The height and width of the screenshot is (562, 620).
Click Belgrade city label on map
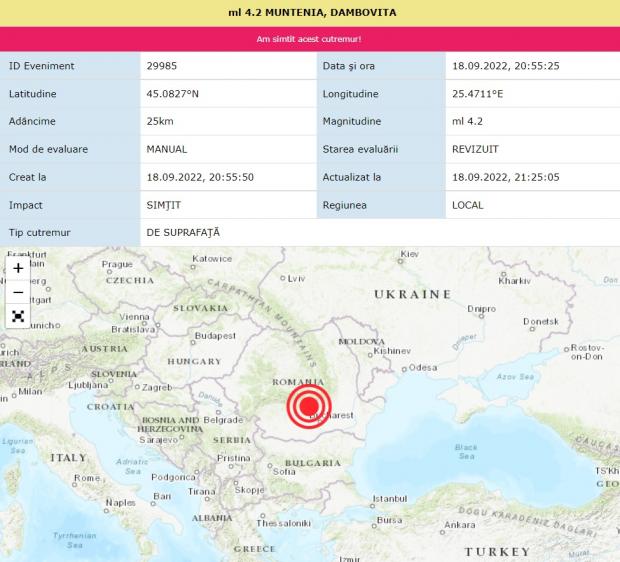click(223, 420)
